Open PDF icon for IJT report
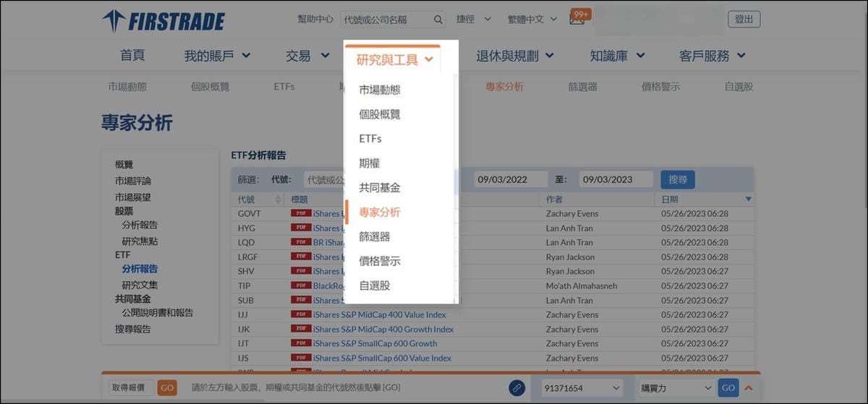868x404 pixels. [300, 344]
